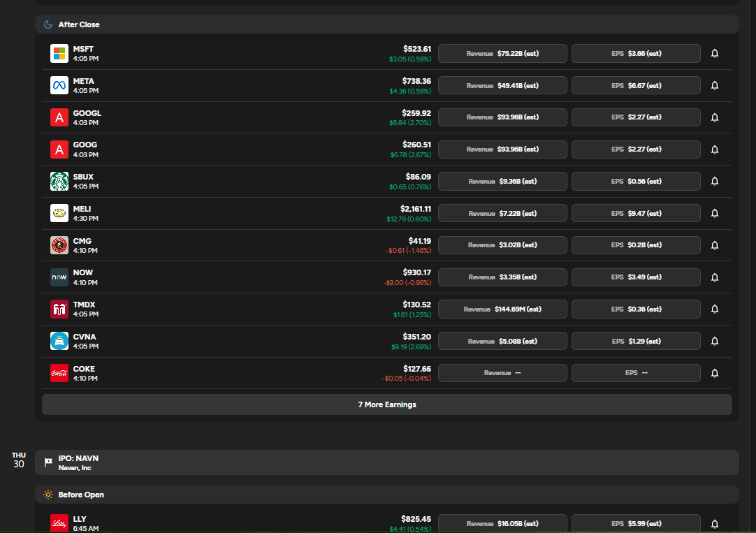
Task: Open TMDX Revenue $144.69M estimate box
Action: point(502,309)
